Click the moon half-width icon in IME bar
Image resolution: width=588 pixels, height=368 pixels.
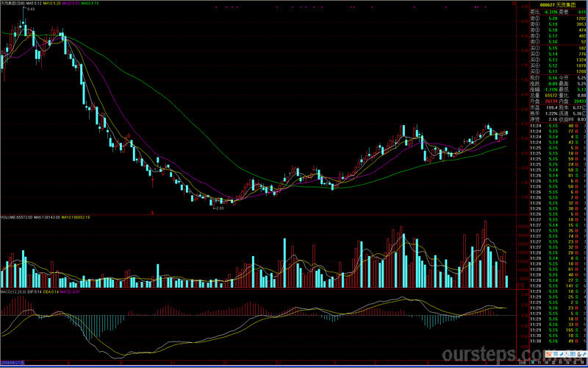[x=562, y=354]
